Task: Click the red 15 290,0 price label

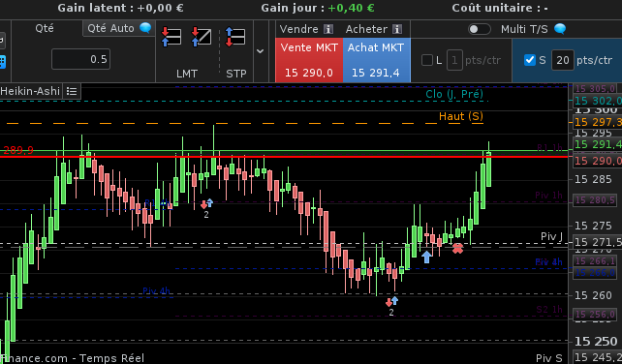Action: tap(598, 161)
